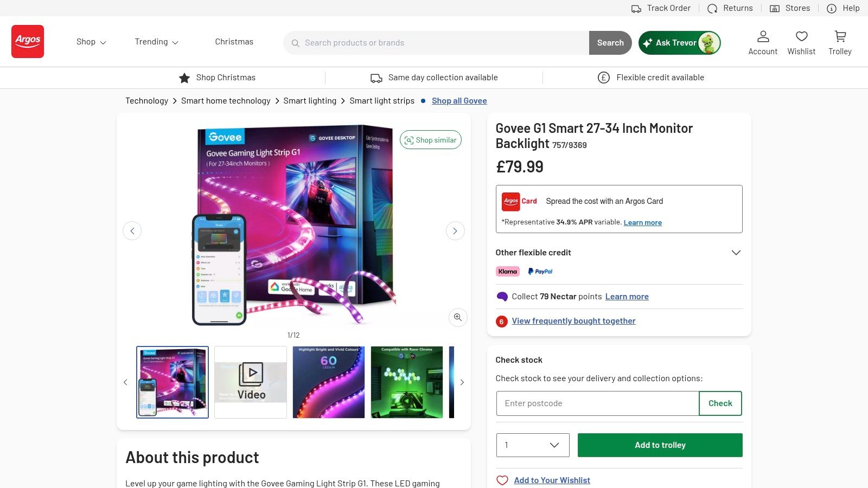This screenshot has width=868, height=488.
Task: Zoom into the product image with magnifier icon
Action: (x=457, y=317)
